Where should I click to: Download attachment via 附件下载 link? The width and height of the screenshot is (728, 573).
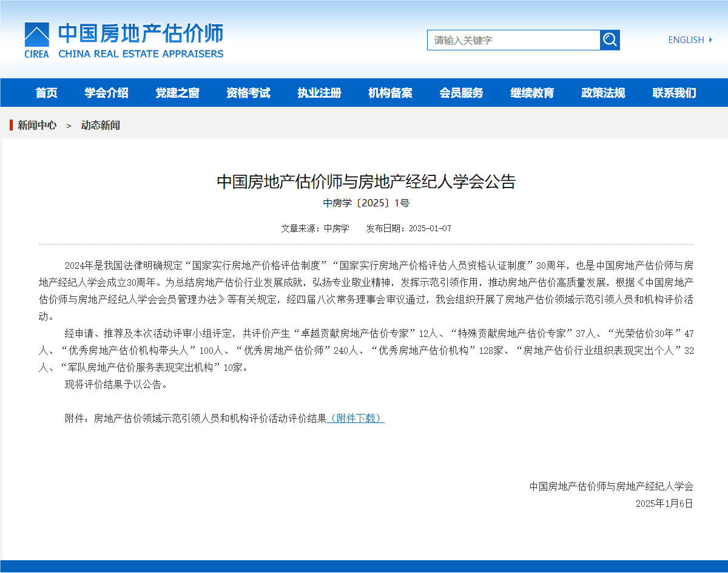(x=356, y=418)
